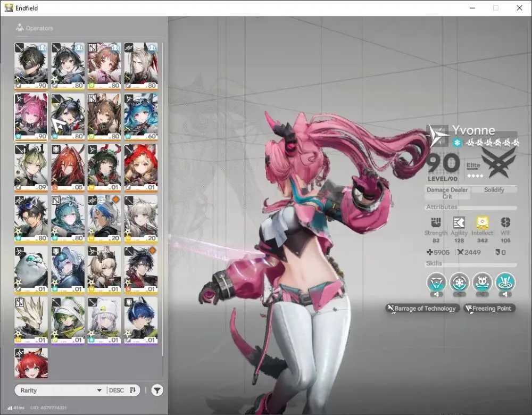Screen dimensions: 532x415
Task: Click the Yvonne name text
Action: click(473, 130)
